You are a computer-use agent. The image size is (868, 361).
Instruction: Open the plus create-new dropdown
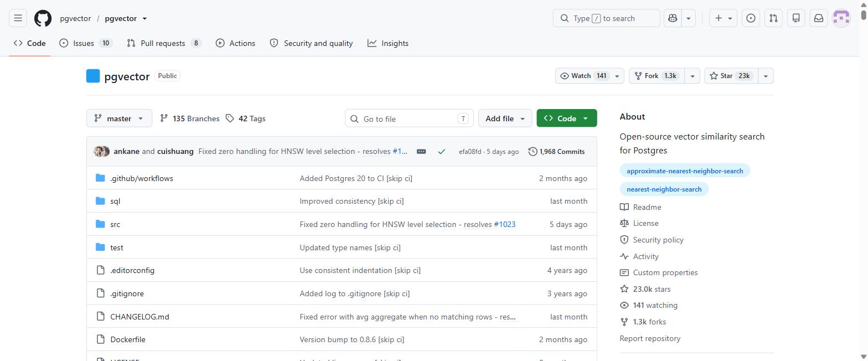click(723, 18)
